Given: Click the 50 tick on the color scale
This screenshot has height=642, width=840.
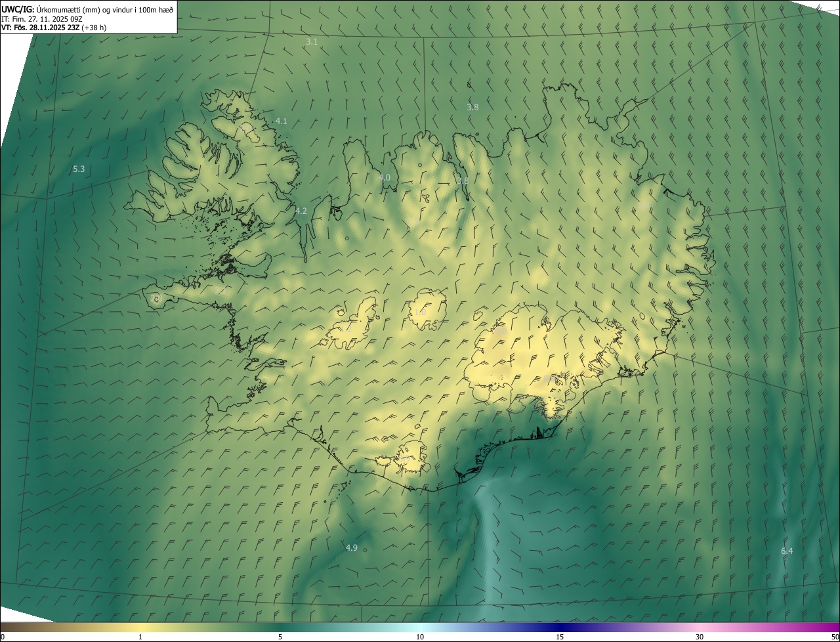Looking at the screenshot, I should coord(835,637).
